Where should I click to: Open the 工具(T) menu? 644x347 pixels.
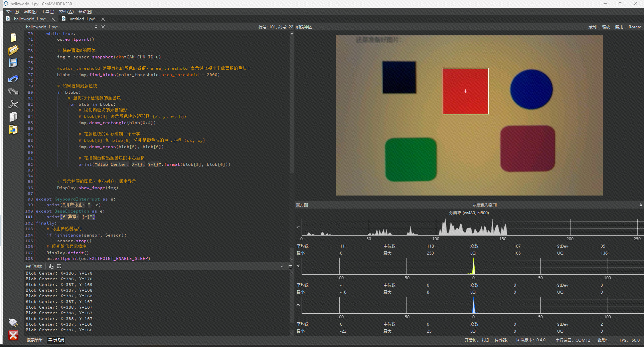tap(48, 12)
